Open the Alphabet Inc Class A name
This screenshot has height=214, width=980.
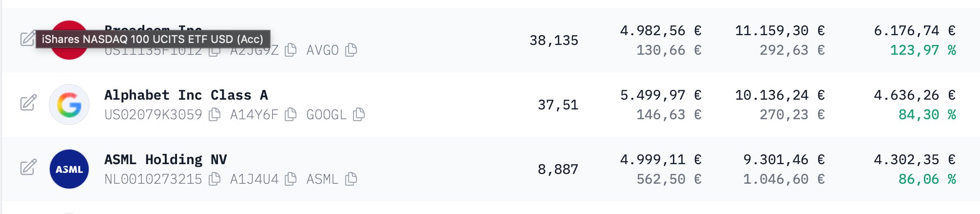(186, 95)
